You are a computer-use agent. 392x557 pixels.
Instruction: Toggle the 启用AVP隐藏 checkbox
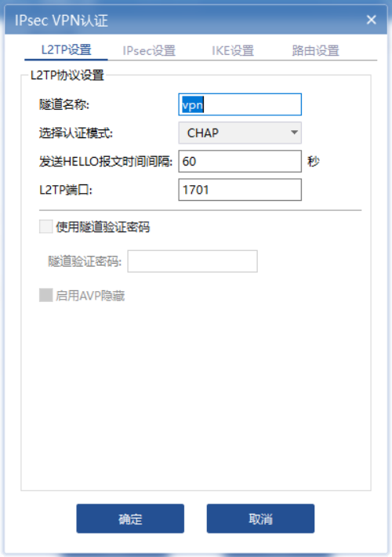coord(45,295)
